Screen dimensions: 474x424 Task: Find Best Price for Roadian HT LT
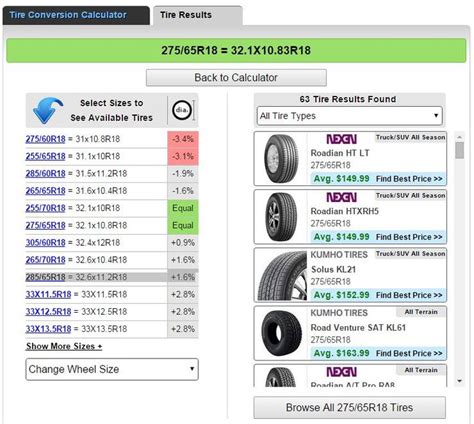[x=409, y=179]
